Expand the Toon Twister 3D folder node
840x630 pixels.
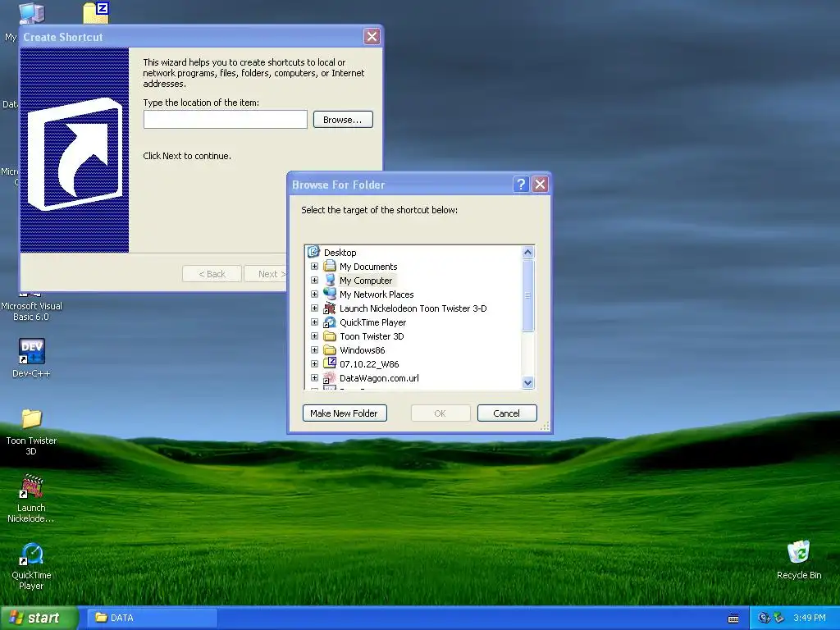[314, 336]
